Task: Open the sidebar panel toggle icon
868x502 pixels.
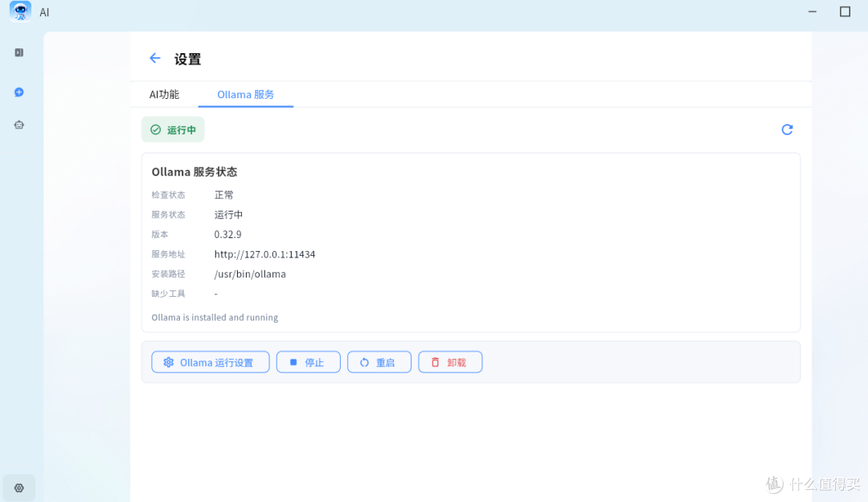Action: coord(18,52)
